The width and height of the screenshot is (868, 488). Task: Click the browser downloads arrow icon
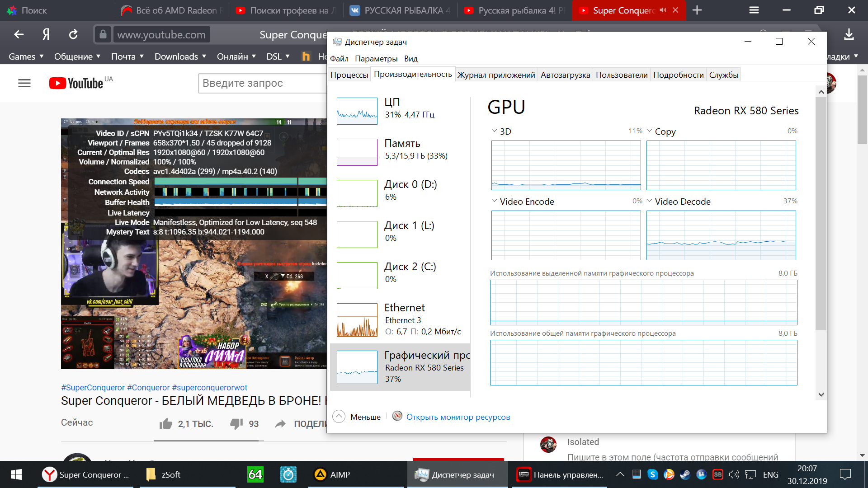pos(849,34)
